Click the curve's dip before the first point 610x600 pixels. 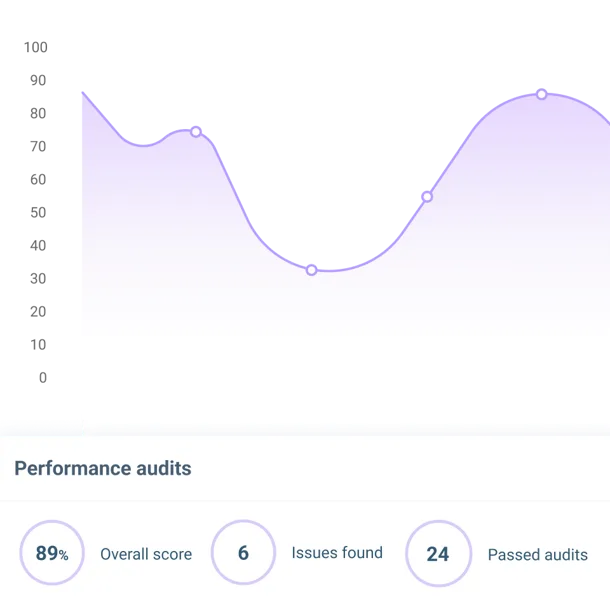coord(142,145)
